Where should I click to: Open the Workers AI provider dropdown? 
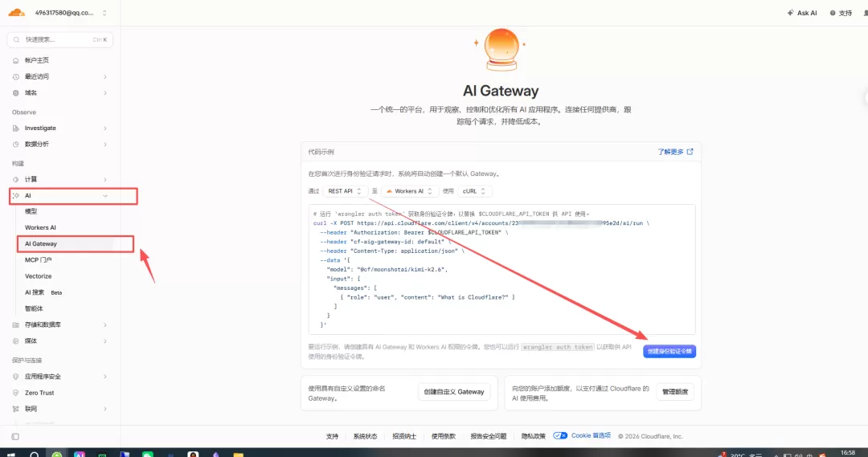pyautogui.click(x=409, y=191)
